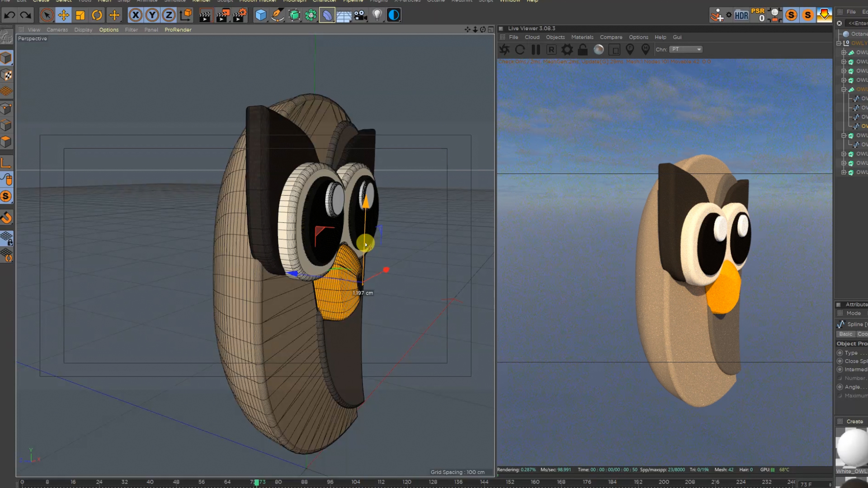Viewport: 868px width, 488px height.
Task: Collapse the highlighted OWL extrude object
Action: 844,89
